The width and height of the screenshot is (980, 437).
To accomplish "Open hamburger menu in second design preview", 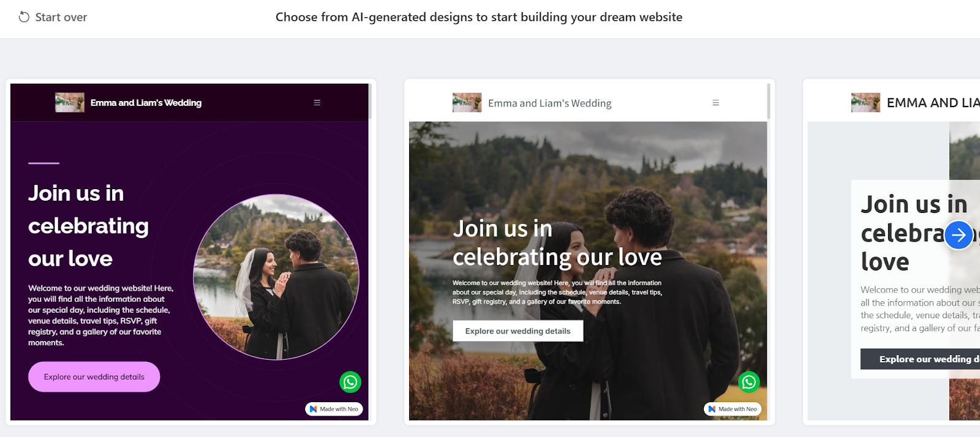I will 715,103.
